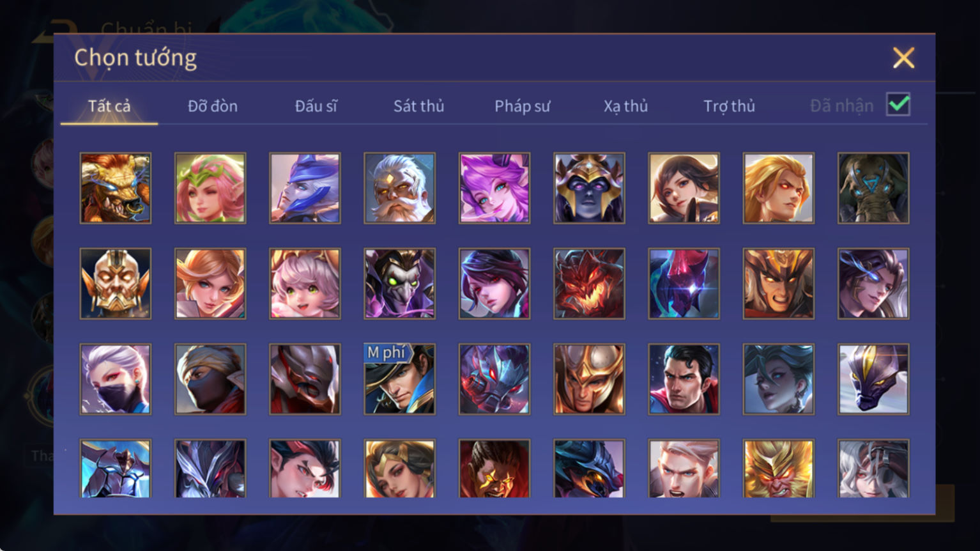Close the Chọn tướng dialog

click(903, 58)
